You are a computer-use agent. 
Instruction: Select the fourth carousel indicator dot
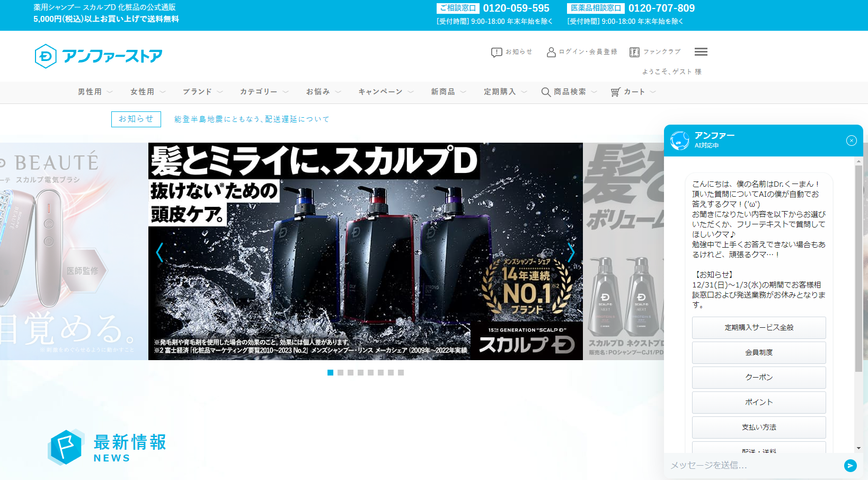coord(360,373)
